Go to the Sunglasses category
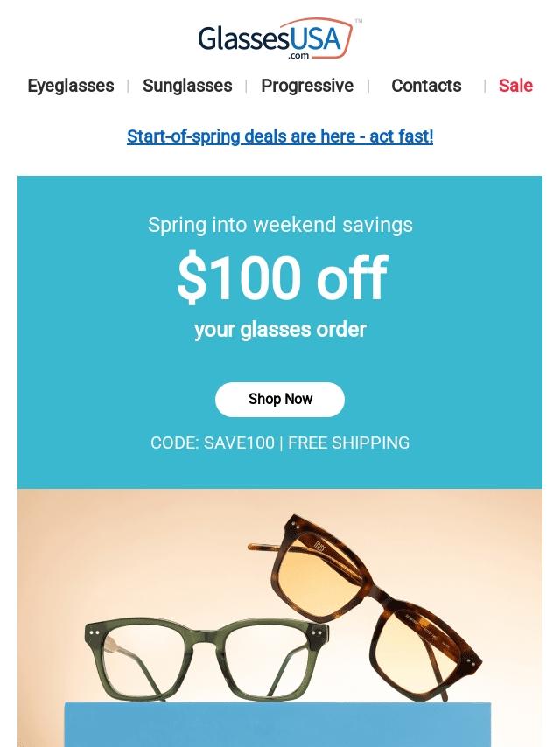The height and width of the screenshot is (747, 560). 187,86
